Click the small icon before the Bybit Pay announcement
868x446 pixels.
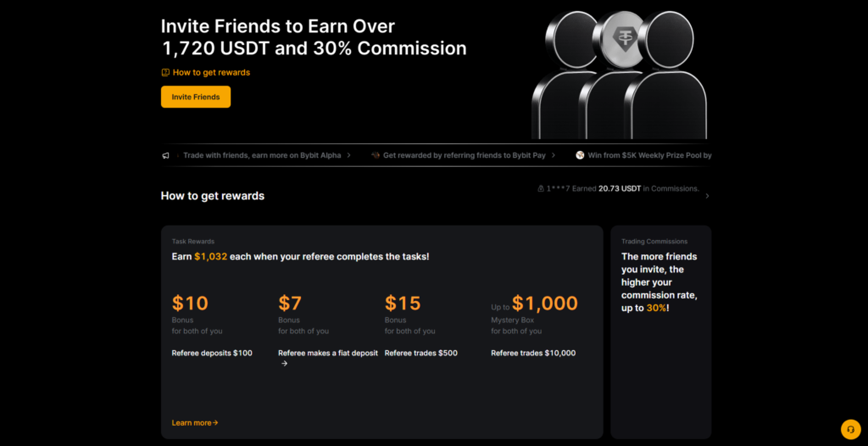point(376,156)
